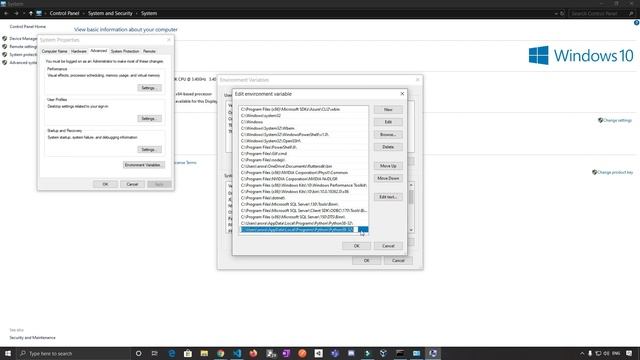
Task: Select the System32\OpenSSH path entry
Action: (304, 141)
